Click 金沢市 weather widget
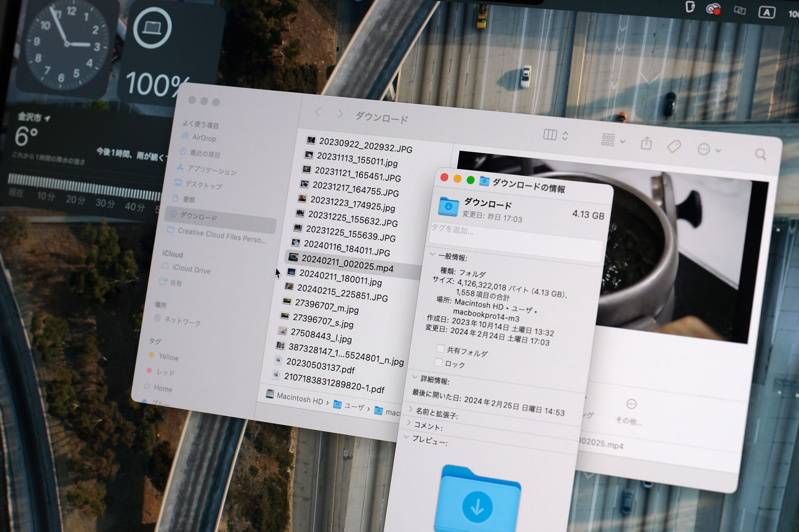This screenshot has height=532, width=799. (x=86, y=160)
